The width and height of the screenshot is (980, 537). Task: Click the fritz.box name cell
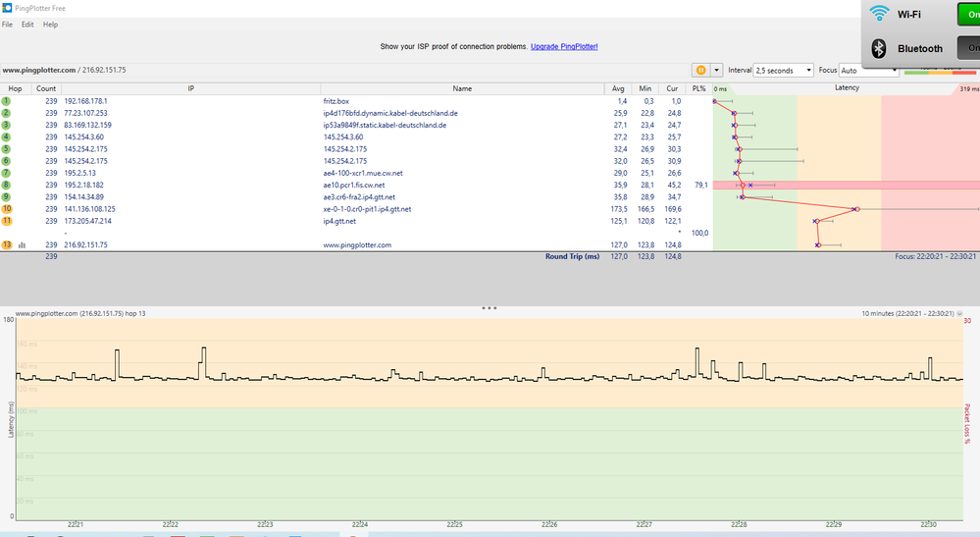[x=336, y=101]
